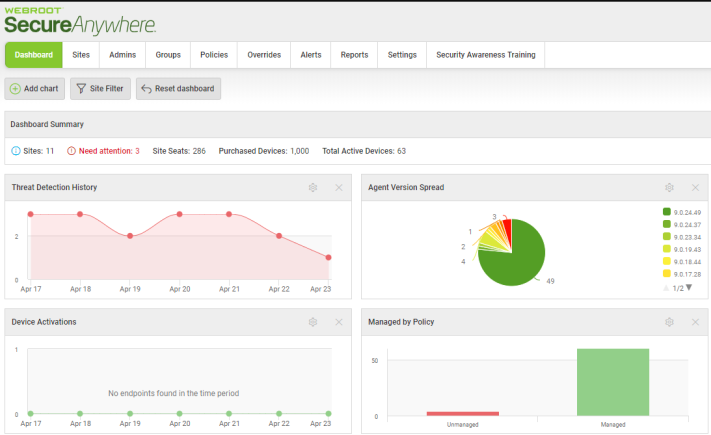Open the Admins tab
711x435 pixels.
coord(122,55)
